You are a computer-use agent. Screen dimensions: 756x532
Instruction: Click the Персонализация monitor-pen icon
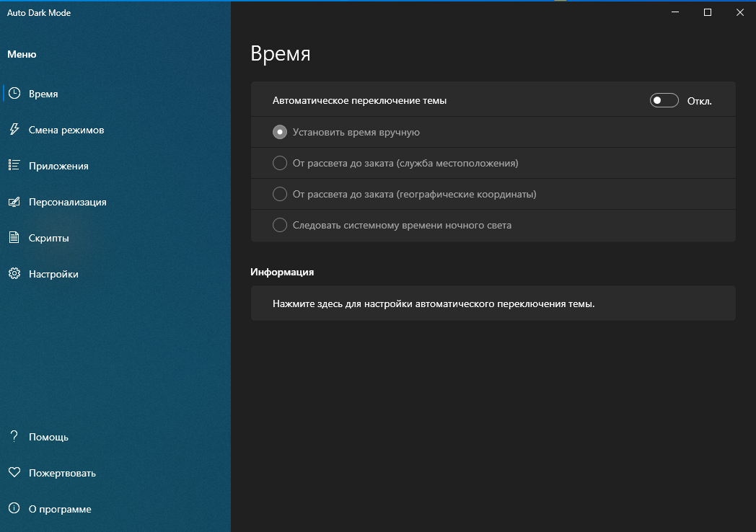click(14, 201)
